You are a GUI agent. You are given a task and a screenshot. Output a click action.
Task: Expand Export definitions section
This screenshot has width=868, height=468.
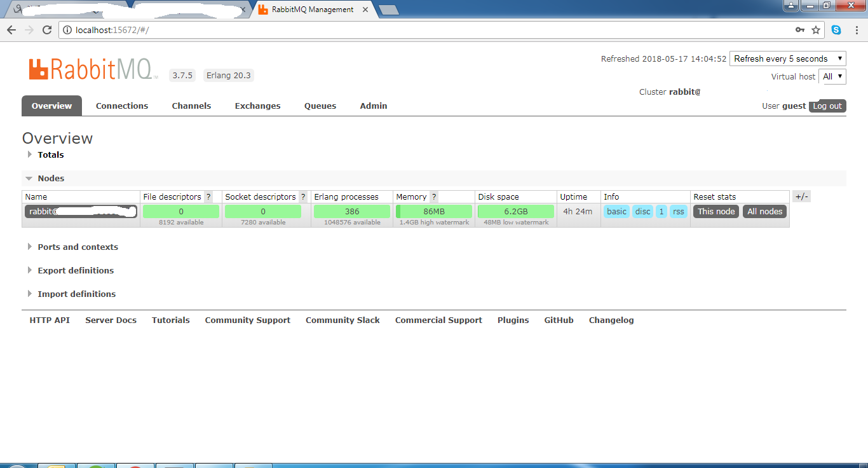click(x=71, y=270)
